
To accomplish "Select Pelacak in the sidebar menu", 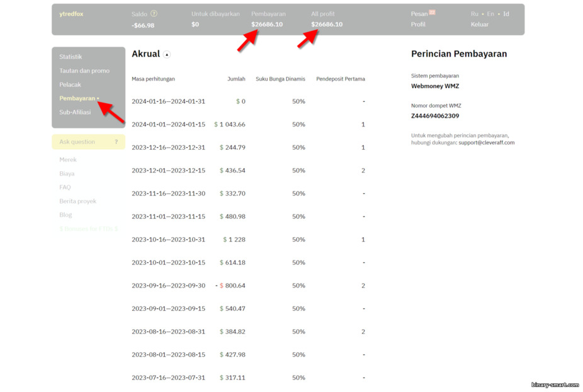I will coord(71,85).
